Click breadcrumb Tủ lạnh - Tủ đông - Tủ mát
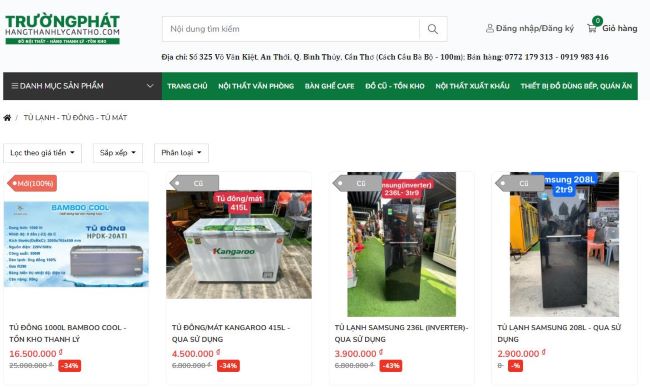The image size is (650, 387). 75,118
